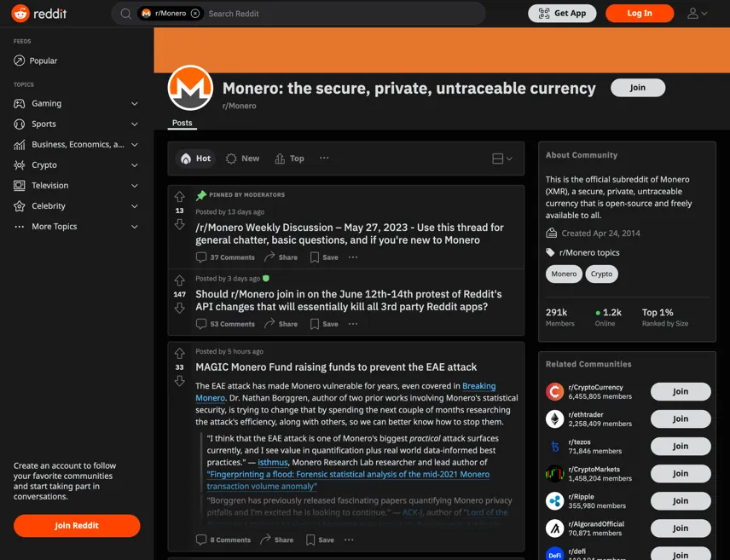Click the Get App QR button
Viewport: 730px width, 560px height.
562,14
